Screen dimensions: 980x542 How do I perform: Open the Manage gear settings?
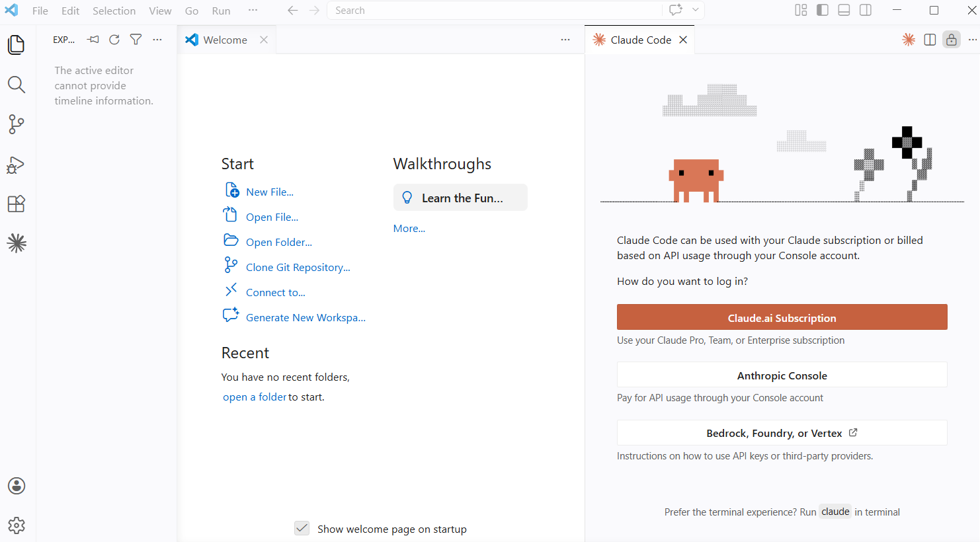point(17,525)
